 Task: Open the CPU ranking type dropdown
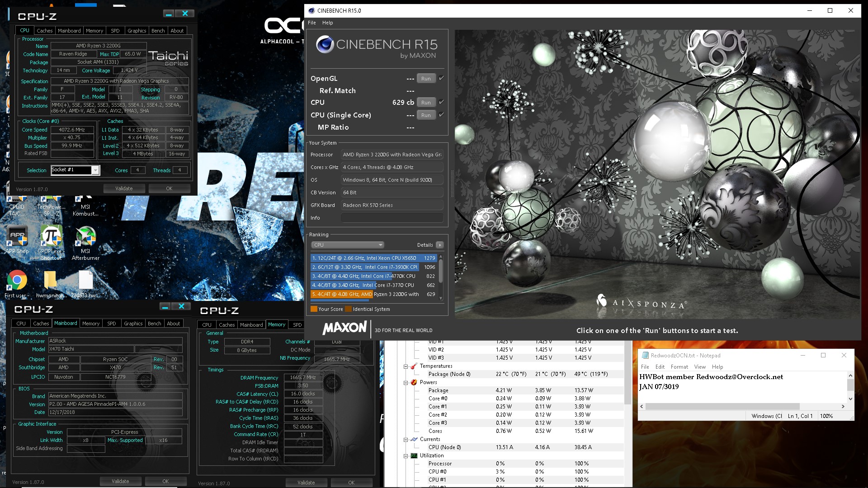(x=347, y=245)
